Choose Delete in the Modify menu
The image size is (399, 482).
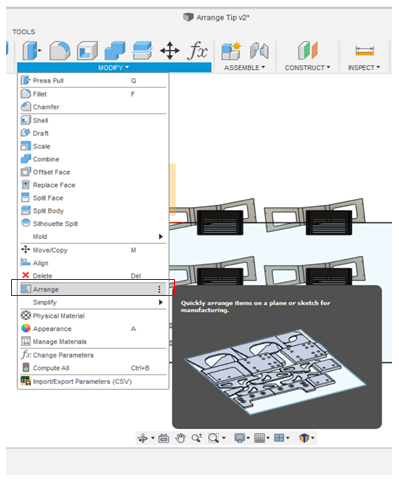coord(93,276)
